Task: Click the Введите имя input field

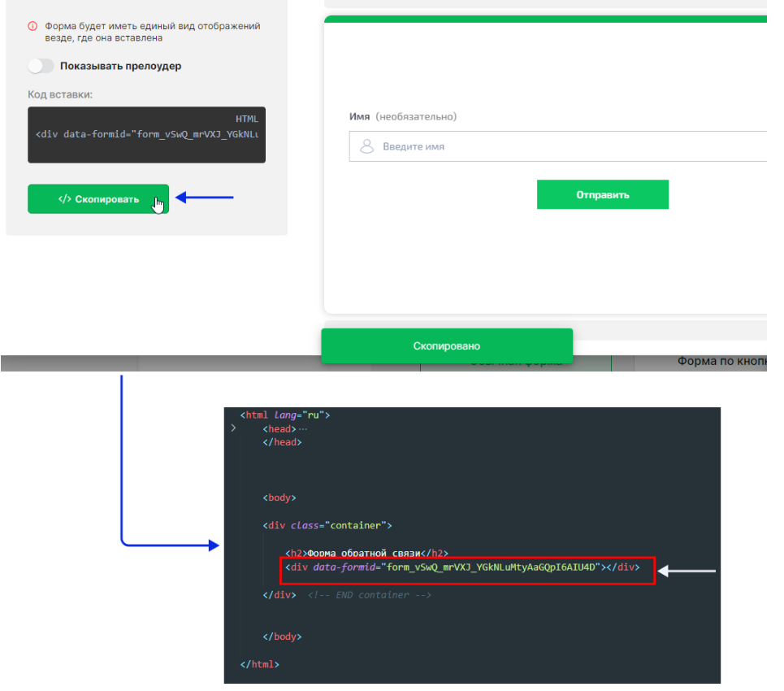Action: [x=558, y=146]
